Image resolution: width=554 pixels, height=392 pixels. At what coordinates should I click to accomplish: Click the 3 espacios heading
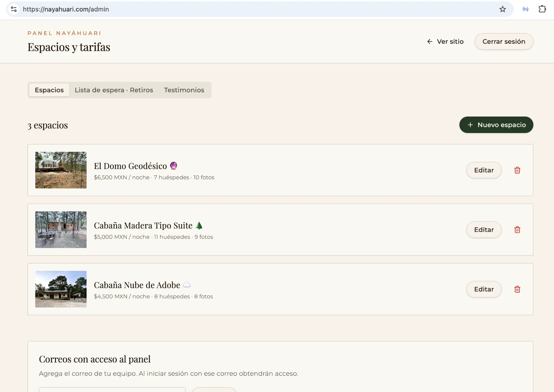[x=48, y=125]
